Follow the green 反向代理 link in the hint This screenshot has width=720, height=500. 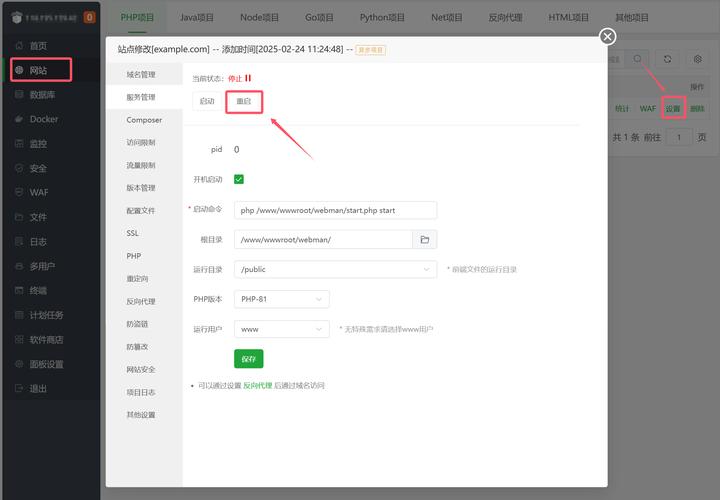pos(257,385)
